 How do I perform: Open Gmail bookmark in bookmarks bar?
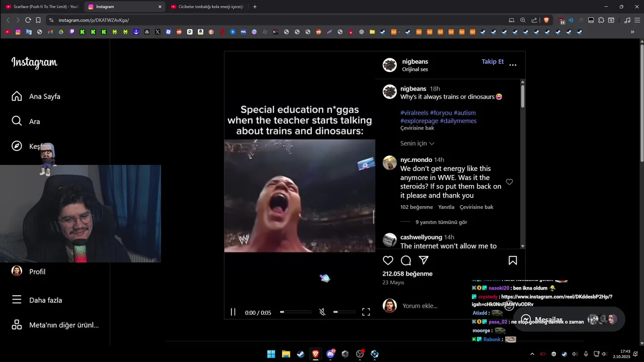pyautogui.click(x=50, y=32)
